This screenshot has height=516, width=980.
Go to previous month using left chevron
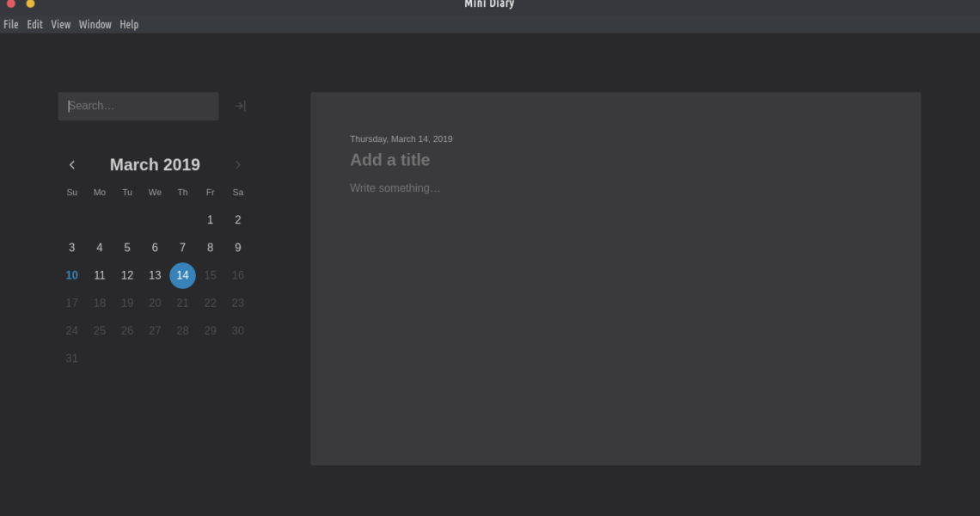point(72,165)
